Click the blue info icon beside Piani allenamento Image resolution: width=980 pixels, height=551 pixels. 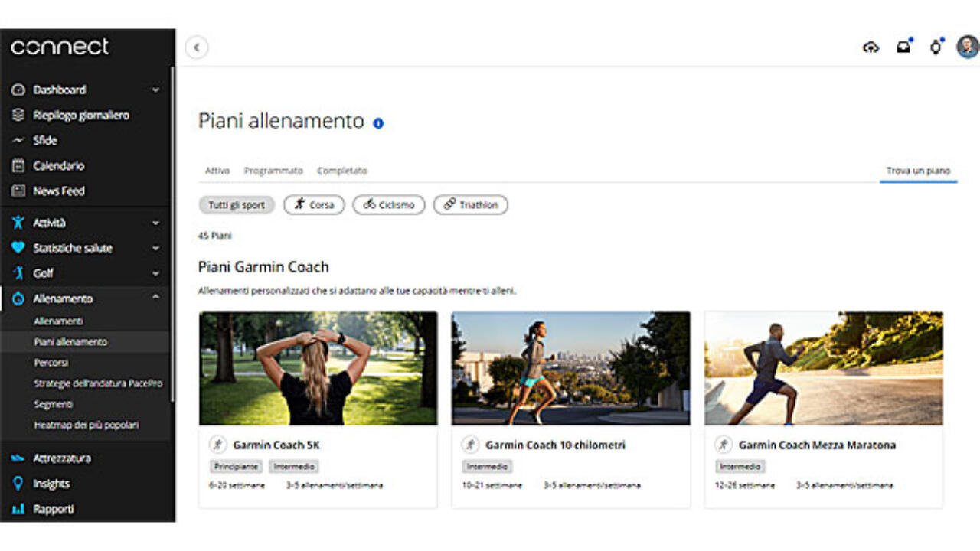coord(378,122)
